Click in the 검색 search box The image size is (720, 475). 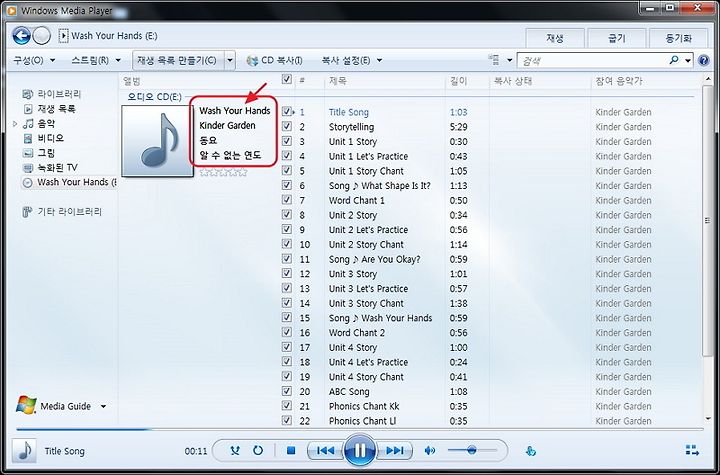(x=592, y=60)
